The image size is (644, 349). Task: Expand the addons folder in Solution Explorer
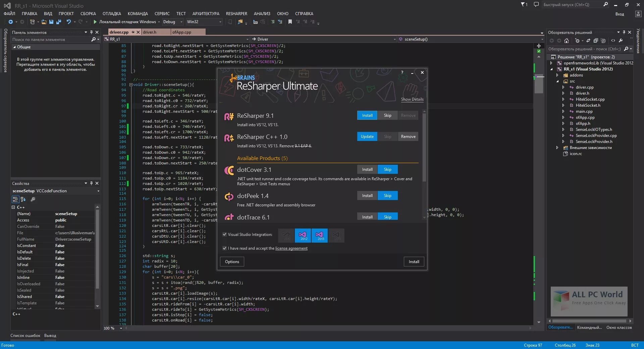point(557,75)
